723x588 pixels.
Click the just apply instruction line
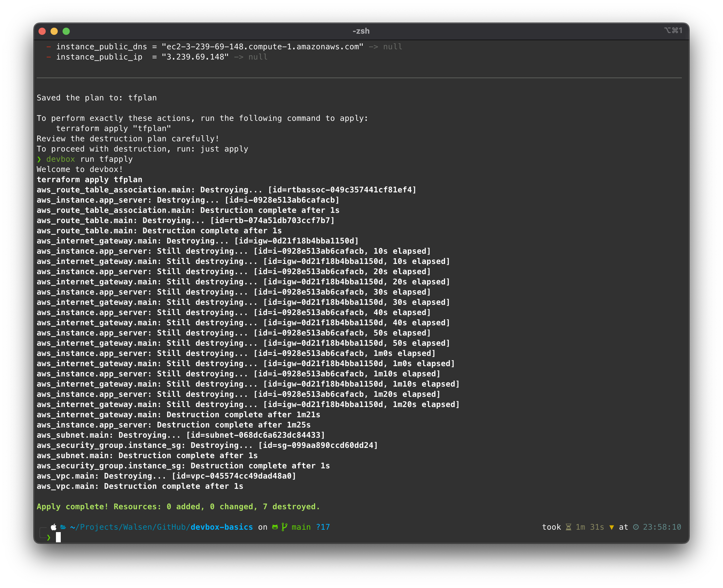point(142,149)
